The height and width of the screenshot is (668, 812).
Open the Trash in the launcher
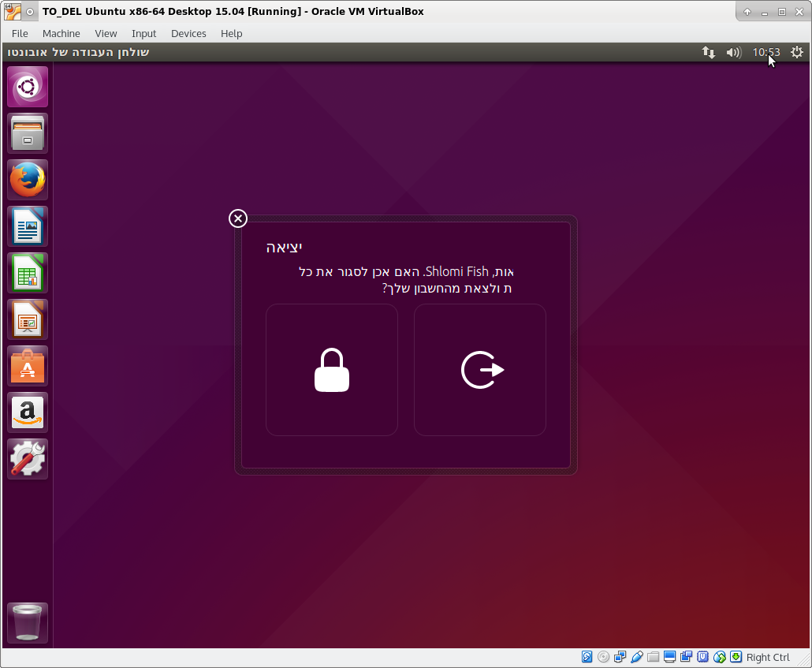tap(28, 623)
